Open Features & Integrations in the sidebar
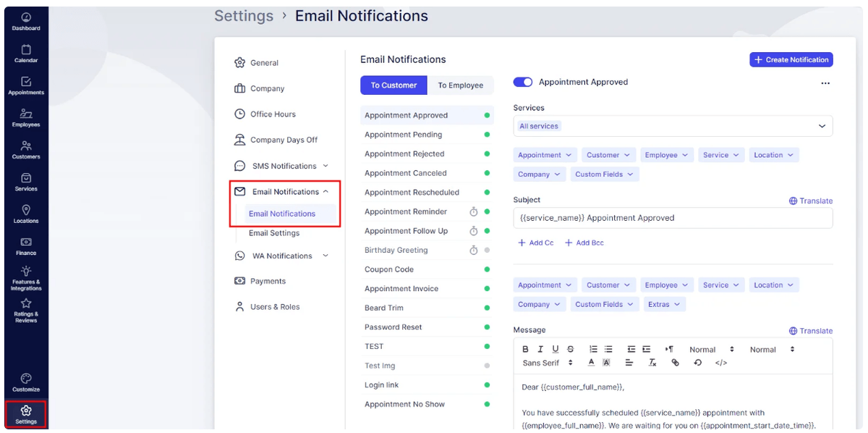The height and width of the screenshot is (433, 868). (26, 278)
